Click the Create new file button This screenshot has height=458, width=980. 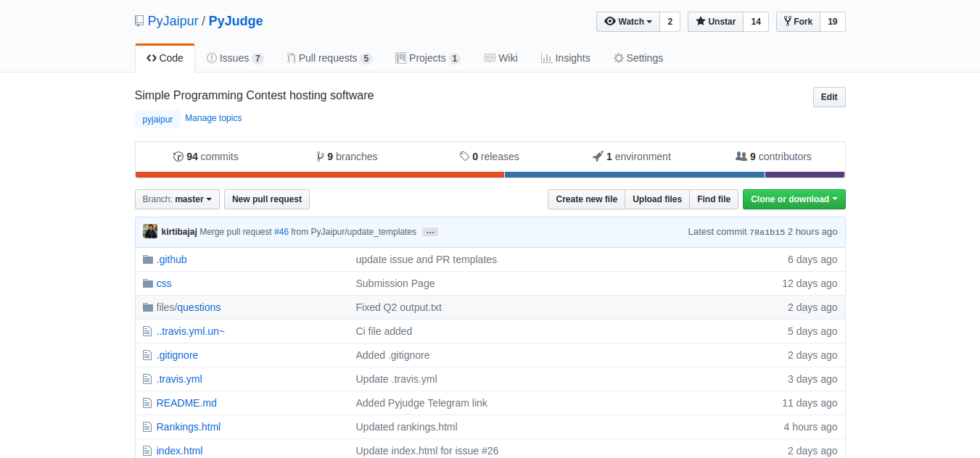pos(587,199)
